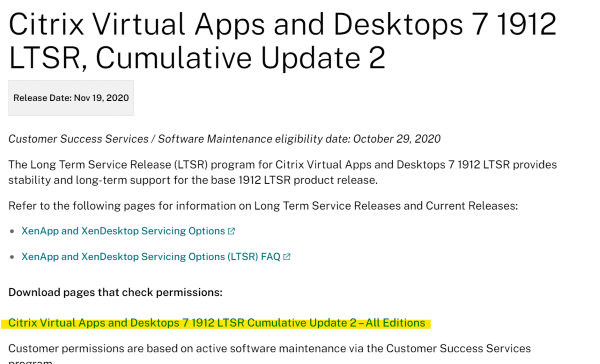Click the Release Date: Nov 19, 2020 box
Screen dimensions: 600x364
[71, 98]
